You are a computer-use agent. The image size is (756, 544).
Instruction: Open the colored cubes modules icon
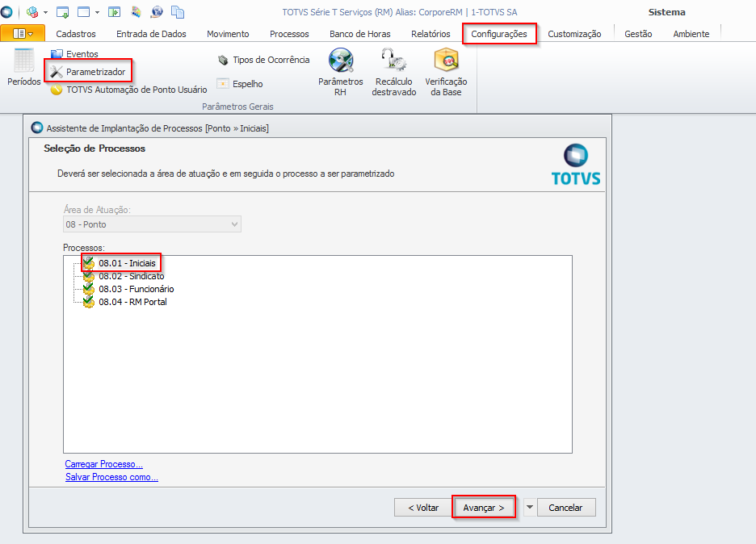(32, 11)
